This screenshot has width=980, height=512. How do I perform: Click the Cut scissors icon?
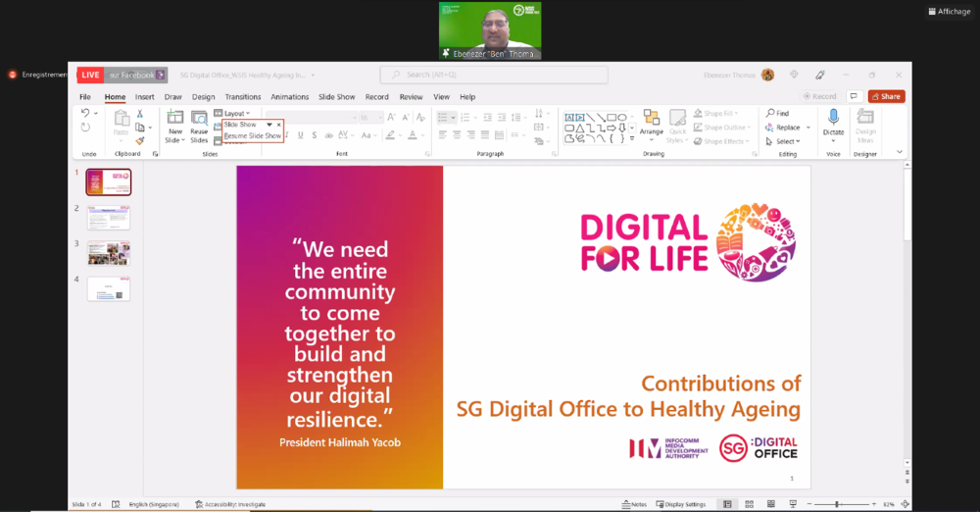click(x=140, y=114)
